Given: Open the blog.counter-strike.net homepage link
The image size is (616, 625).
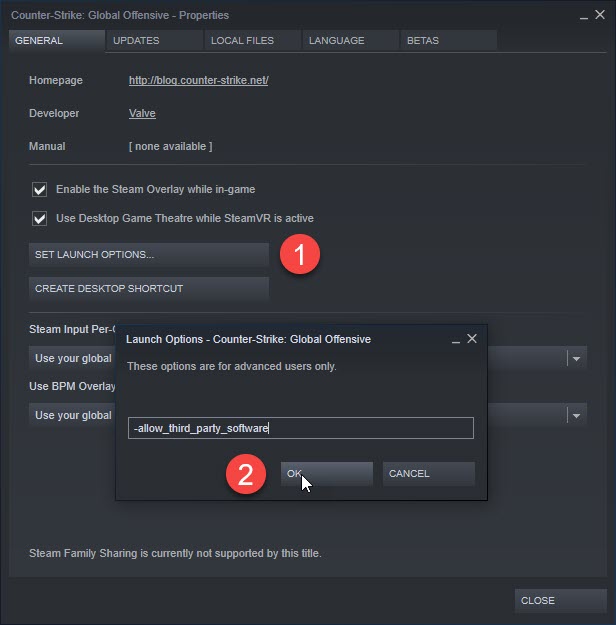Looking at the screenshot, I should pyautogui.click(x=198, y=80).
